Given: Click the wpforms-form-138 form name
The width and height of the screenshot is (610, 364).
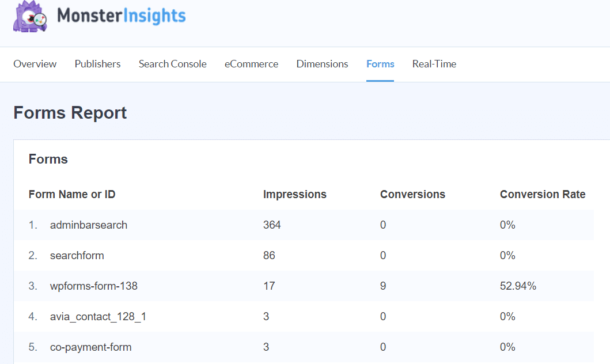Looking at the screenshot, I should (x=93, y=286).
